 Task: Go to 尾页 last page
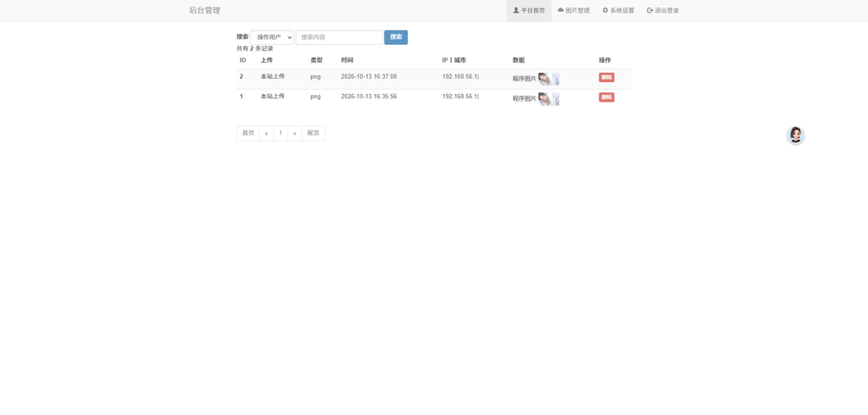click(x=314, y=133)
